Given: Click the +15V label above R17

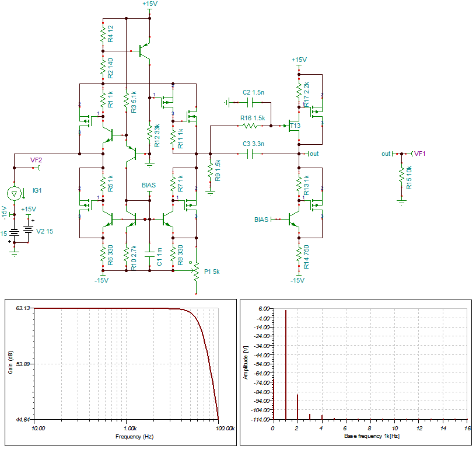Looking at the screenshot, I should 299,60.
